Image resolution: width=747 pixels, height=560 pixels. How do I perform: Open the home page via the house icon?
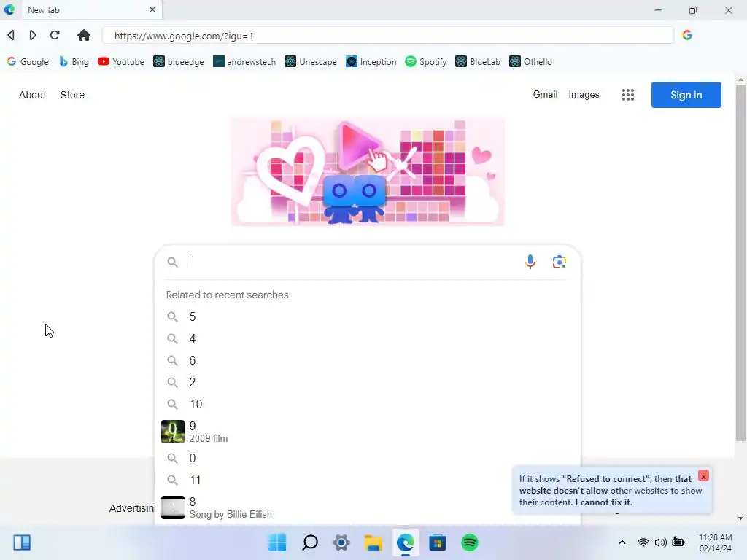(x=84, y=35)
